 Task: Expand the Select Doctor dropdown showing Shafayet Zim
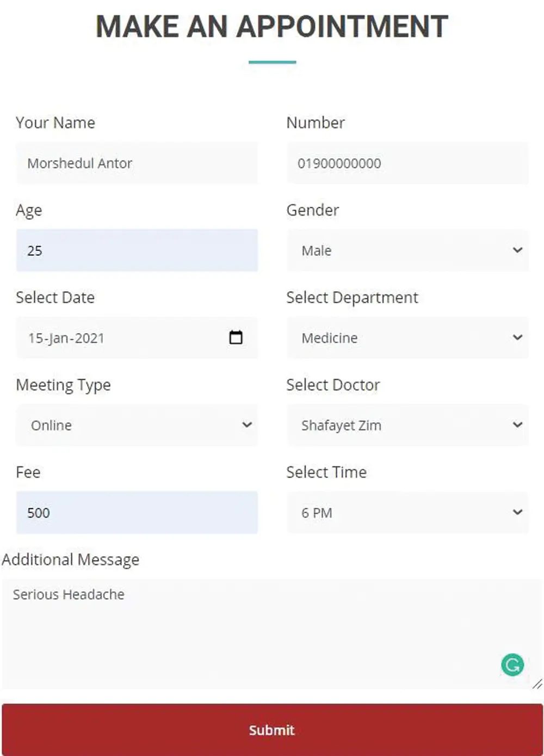click(407, 425)
